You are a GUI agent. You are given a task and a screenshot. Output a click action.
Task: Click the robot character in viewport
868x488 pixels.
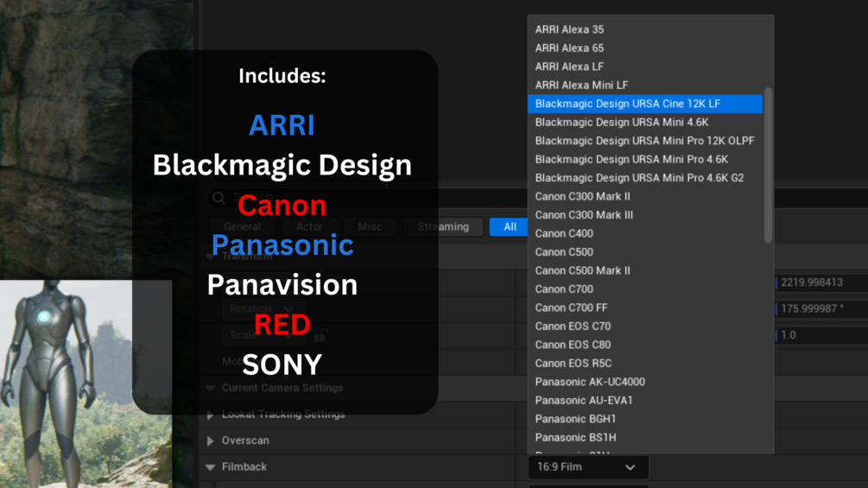click(47, 382)
